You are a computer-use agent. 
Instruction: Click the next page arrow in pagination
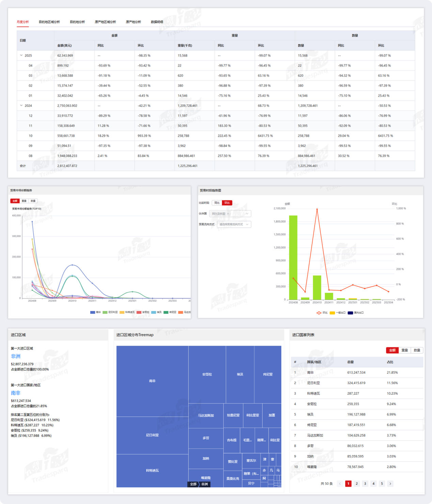pos(390,484)
